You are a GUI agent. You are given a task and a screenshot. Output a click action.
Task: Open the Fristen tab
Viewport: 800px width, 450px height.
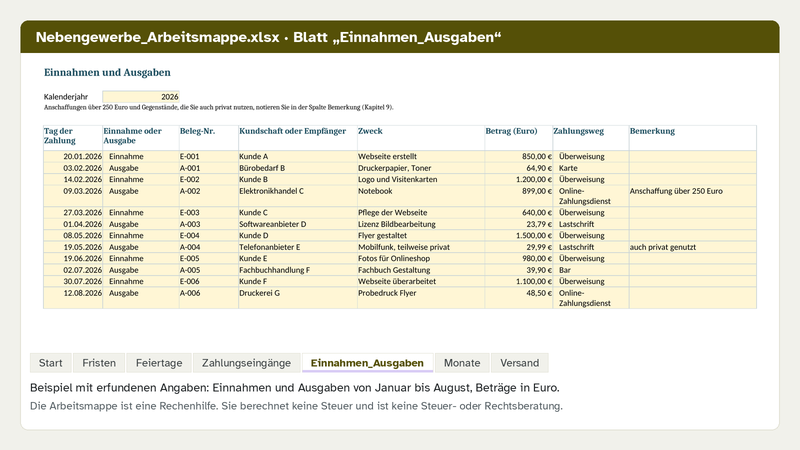click(x=99, y=363)
